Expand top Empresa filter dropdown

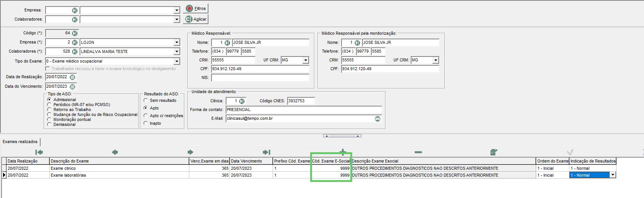tap(177, 10)
